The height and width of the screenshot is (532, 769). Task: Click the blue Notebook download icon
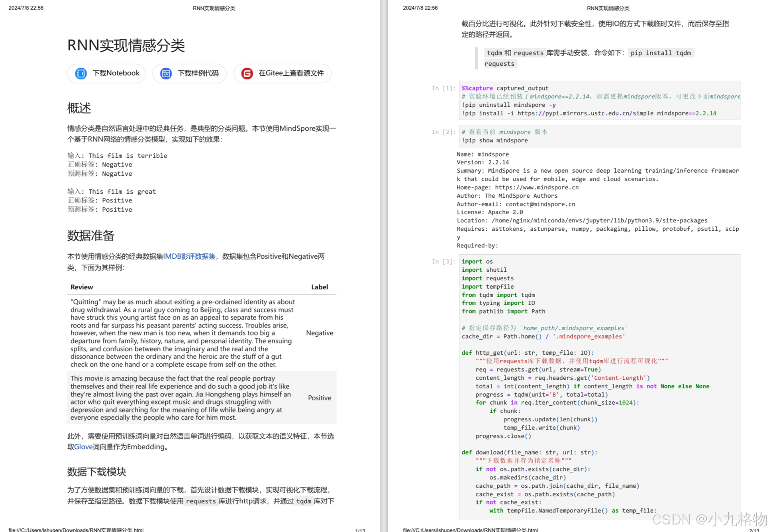[x=81, y=73]
